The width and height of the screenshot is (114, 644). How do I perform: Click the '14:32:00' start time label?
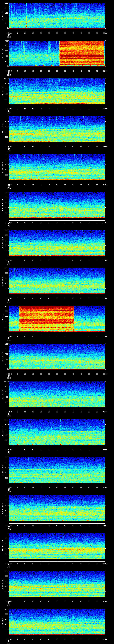click(x=9, y=147)
